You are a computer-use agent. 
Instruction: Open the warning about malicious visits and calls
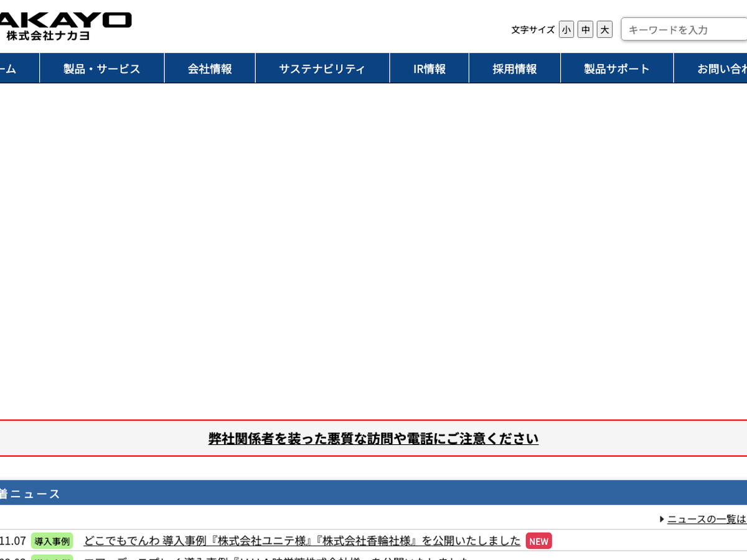pyautogui.click(x=373, y=439)
